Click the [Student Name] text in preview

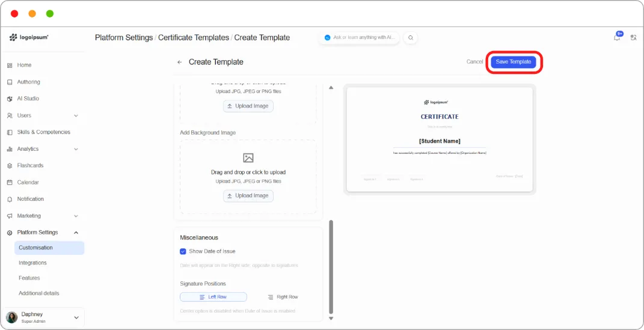pos(440,141)
